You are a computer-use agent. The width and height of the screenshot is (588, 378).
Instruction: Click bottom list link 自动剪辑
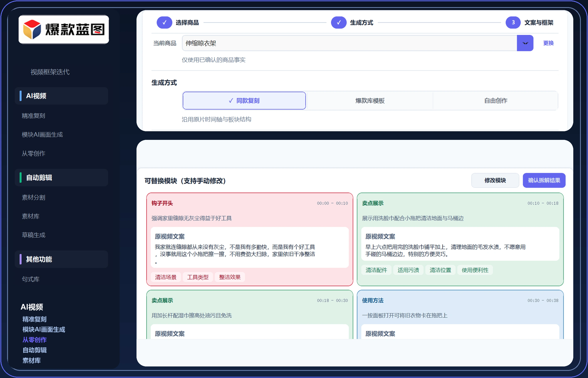tap(34, 350)
